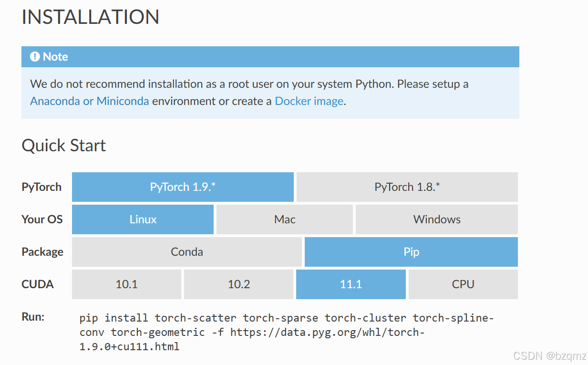The image size is (588, 365).
Task: Click the 'Your OS' row label
Action: click(42, 219)
